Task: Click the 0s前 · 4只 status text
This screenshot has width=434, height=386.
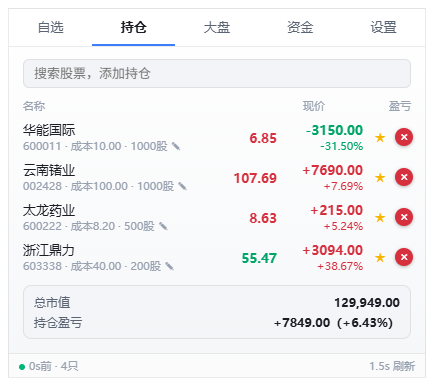Action: coord(53,366)
